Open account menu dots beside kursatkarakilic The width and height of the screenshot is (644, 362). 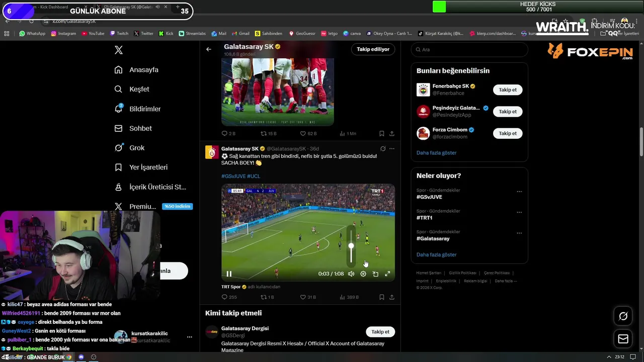click(x=190, y=337)
